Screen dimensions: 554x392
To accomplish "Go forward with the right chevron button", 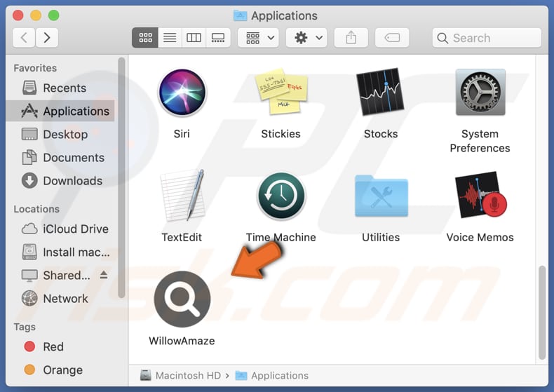I will pyautogui.click(x=47, y=37).
